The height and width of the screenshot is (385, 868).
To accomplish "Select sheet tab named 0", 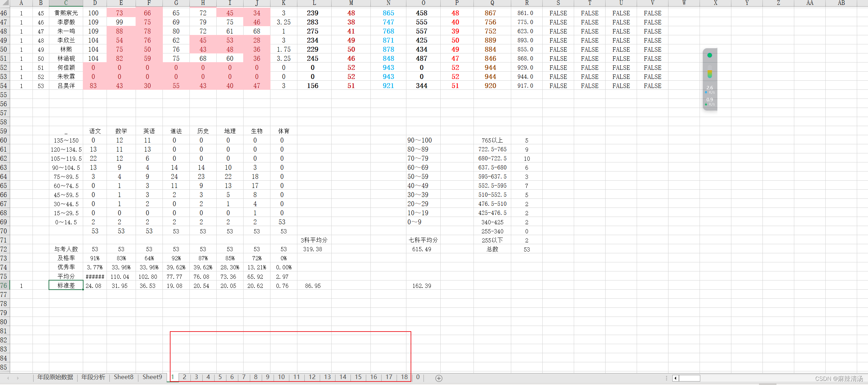I will click(418, 377).
